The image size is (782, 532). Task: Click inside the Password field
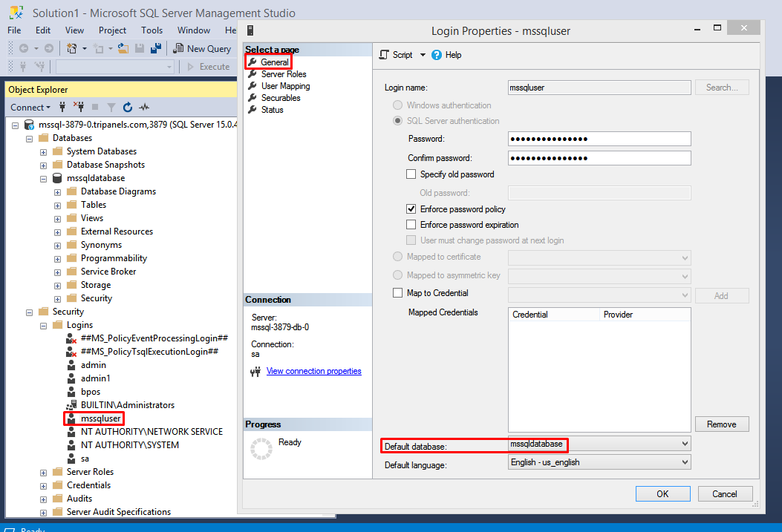pyautogui.click(x=599, y=139)
